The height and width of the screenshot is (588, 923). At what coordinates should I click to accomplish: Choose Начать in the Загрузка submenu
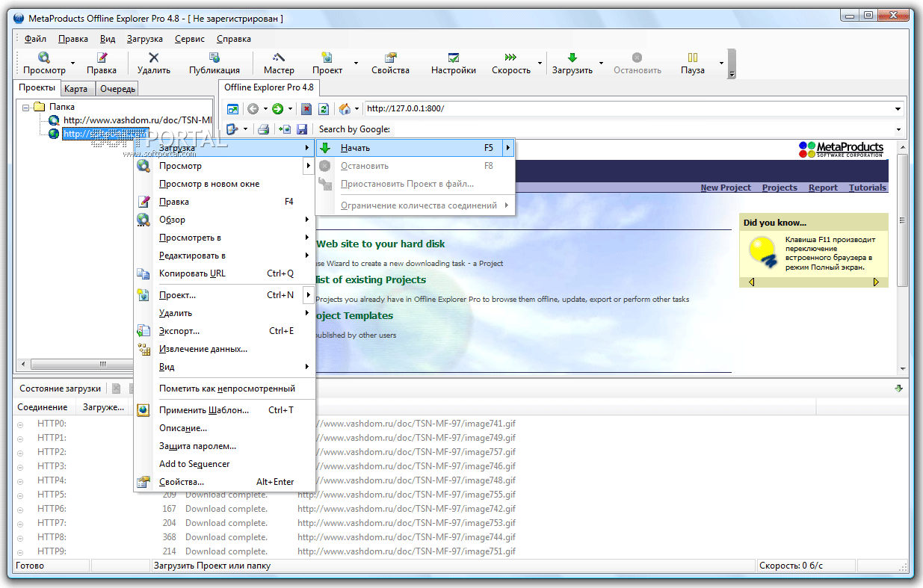click(x=355, y=148)
